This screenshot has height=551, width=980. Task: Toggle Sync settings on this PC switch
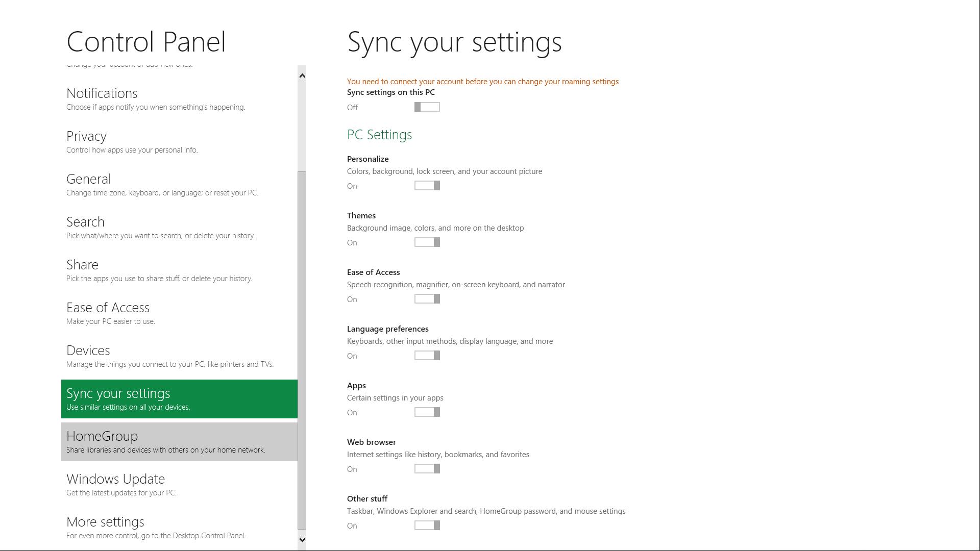[427, 107]
